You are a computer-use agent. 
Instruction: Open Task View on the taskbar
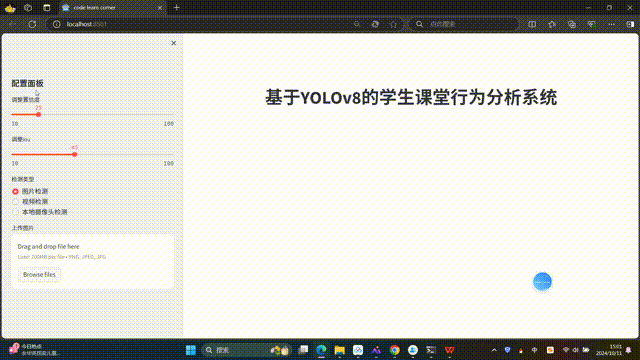[303, 350]
